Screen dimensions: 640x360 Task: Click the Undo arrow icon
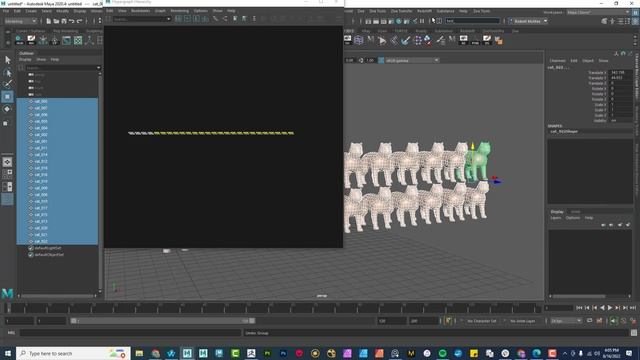coord(71,21)
